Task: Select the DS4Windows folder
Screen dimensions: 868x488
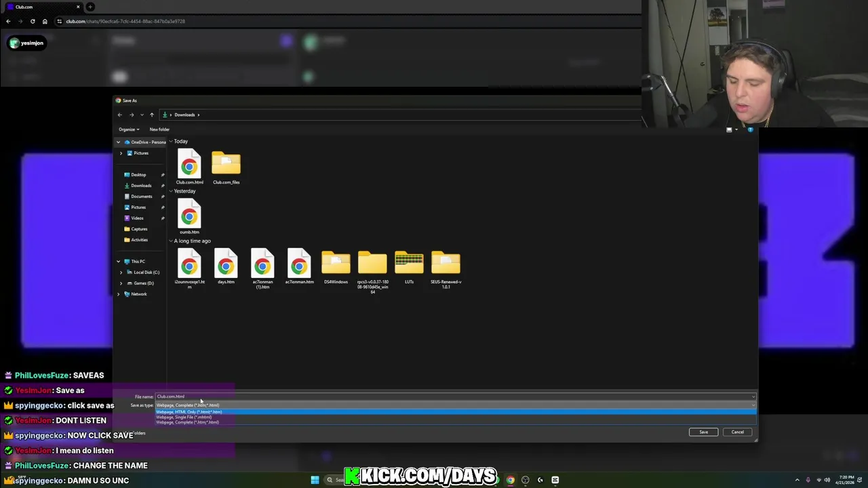Action: [336, 266]
